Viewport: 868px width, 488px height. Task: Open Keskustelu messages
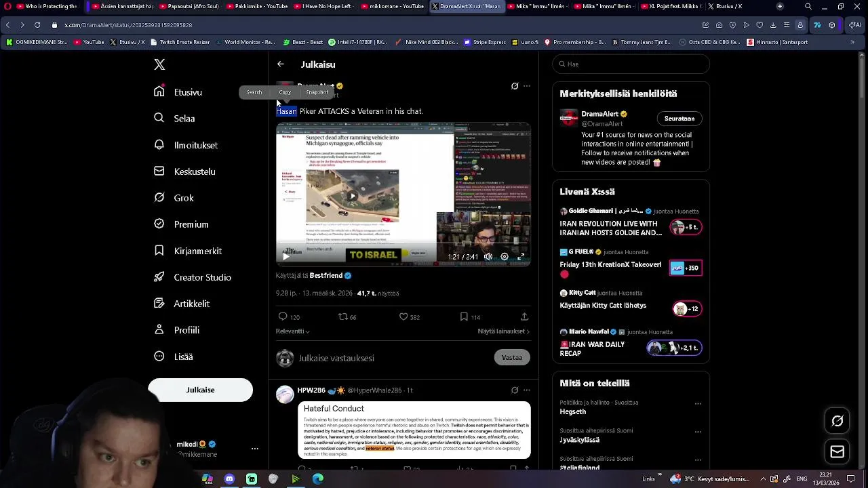(x=184, y=171)
